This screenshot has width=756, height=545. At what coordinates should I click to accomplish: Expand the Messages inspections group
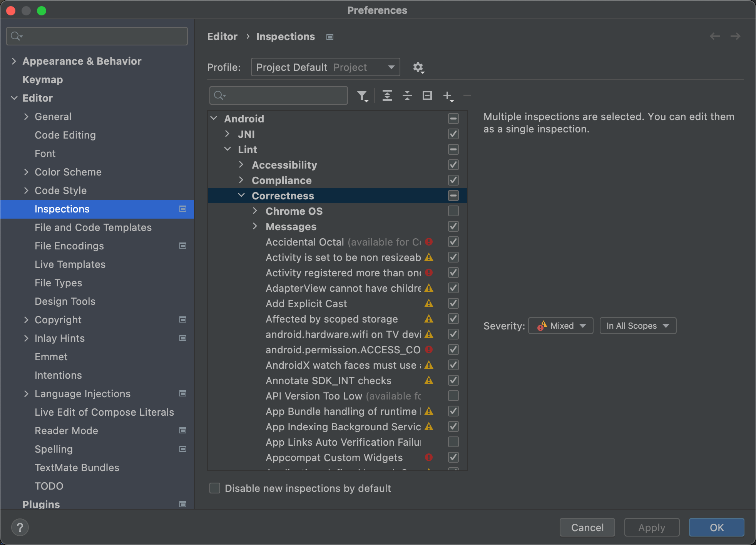pyautogui.click(x=255, y=226)
